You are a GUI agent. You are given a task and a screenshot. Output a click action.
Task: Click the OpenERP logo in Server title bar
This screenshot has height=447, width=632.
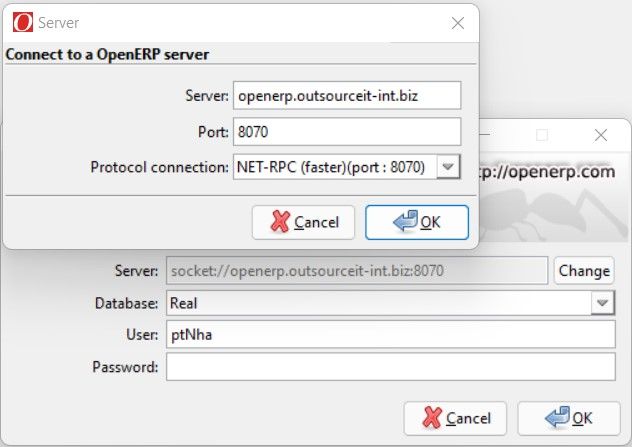[x=23, y=22]
